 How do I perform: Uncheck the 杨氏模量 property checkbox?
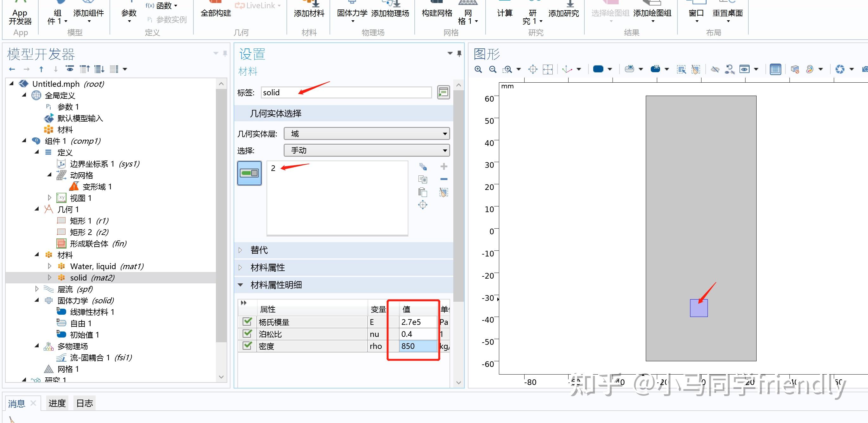coord(247,322)
